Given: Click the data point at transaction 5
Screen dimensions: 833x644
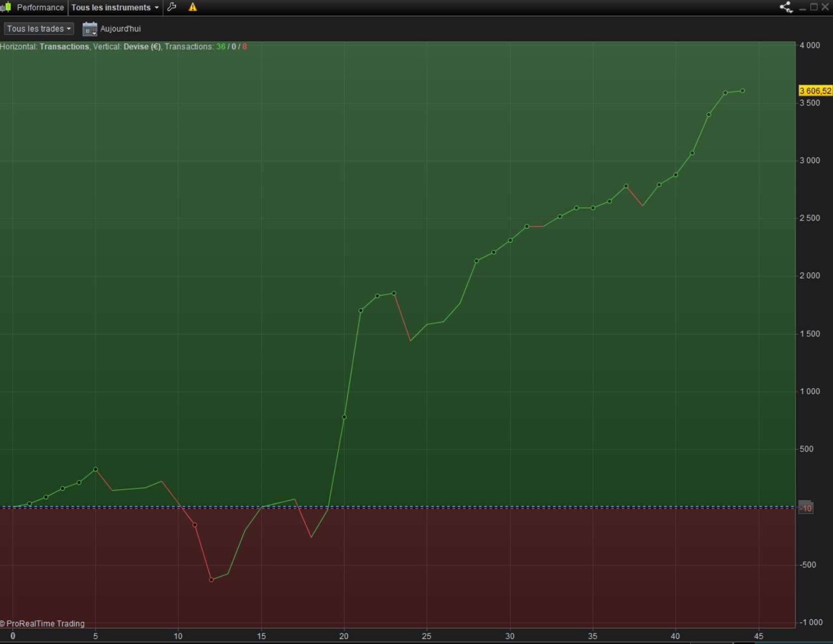Looking at the screenshot, I should 95,469.
